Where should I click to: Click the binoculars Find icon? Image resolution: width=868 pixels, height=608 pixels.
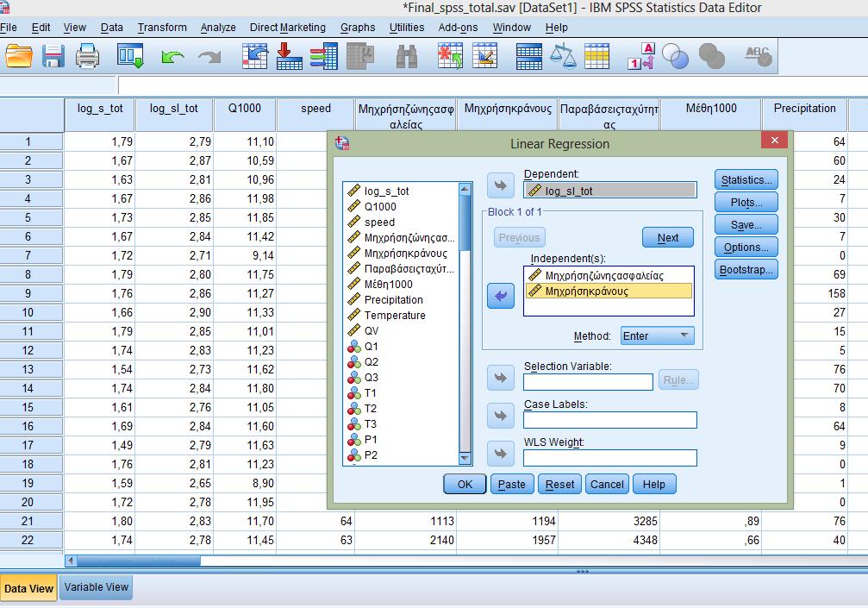(407, 56)
